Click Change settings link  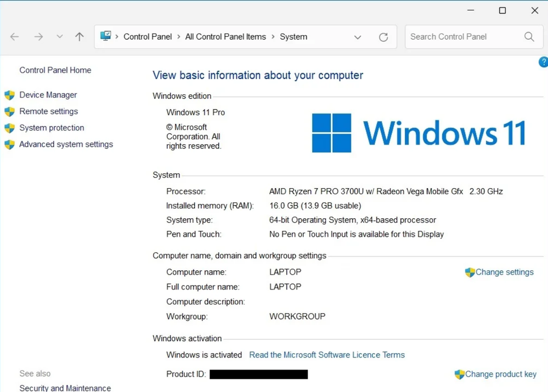tap(504, 272)
